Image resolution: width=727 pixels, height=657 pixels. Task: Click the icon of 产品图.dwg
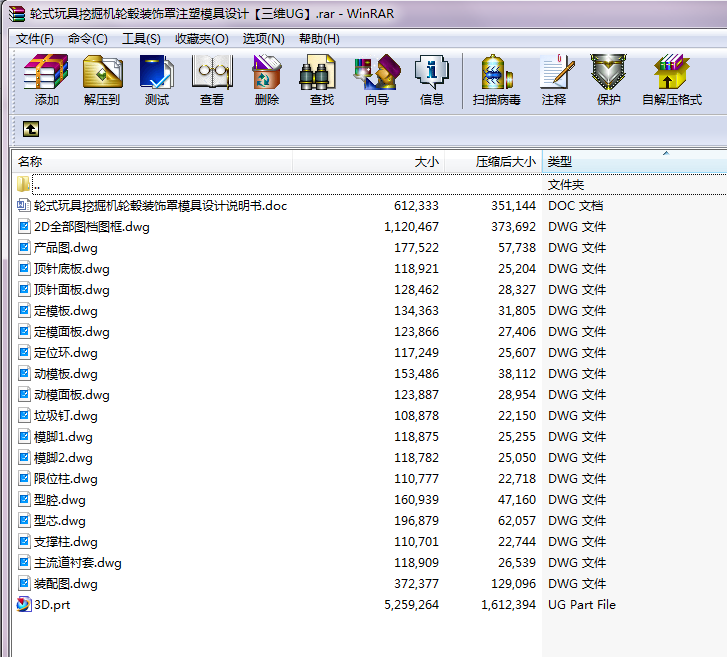pos(24,247)
